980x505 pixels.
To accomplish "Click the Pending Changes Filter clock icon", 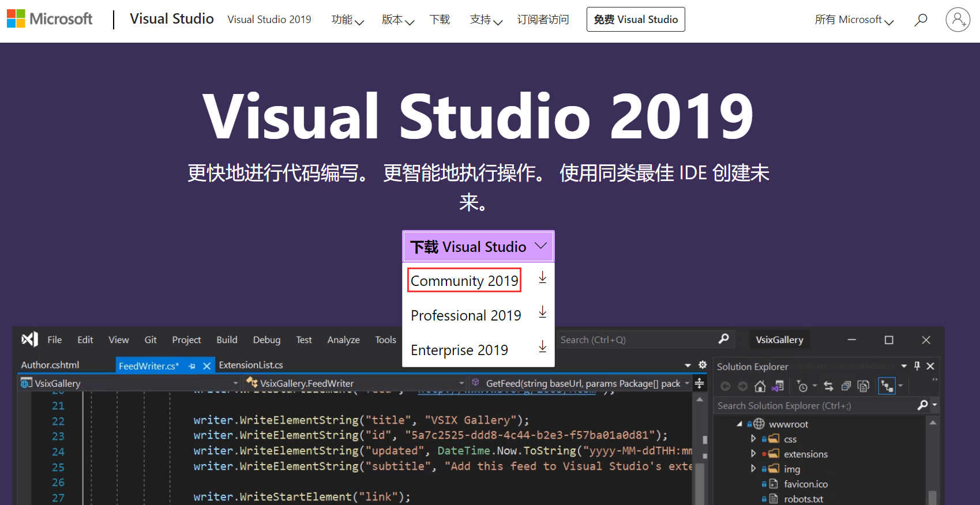I will (802, 386).
